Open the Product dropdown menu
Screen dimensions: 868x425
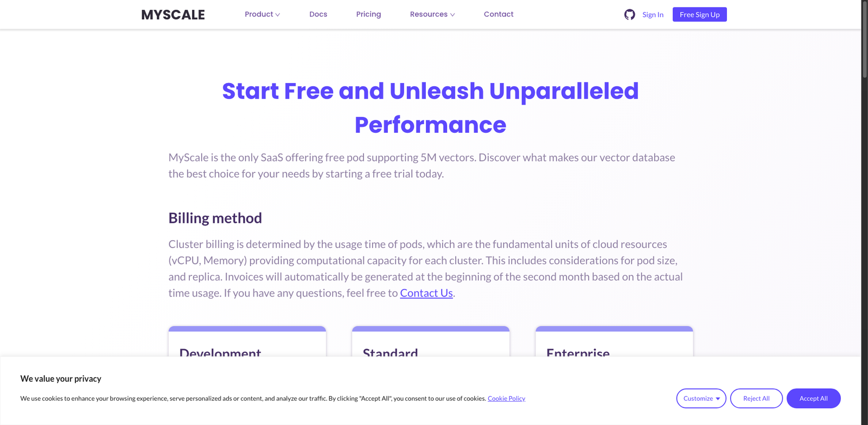(259, 14)
